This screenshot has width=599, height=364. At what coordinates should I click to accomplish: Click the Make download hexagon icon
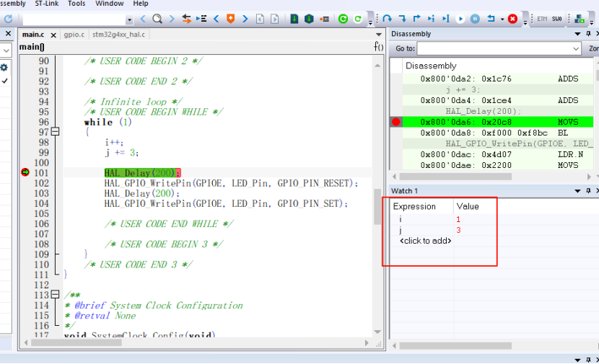click(x=309, y=19)
